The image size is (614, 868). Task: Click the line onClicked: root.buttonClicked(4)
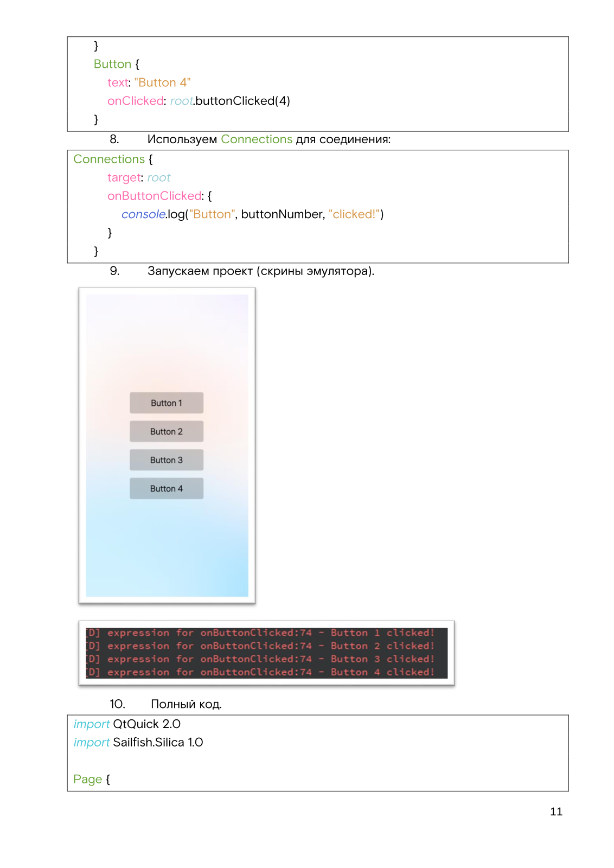(199, 101)
